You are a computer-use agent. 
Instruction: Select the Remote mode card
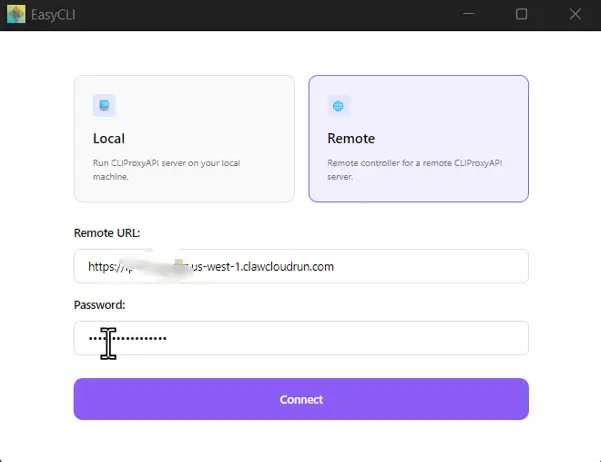(x=418, y=139)
